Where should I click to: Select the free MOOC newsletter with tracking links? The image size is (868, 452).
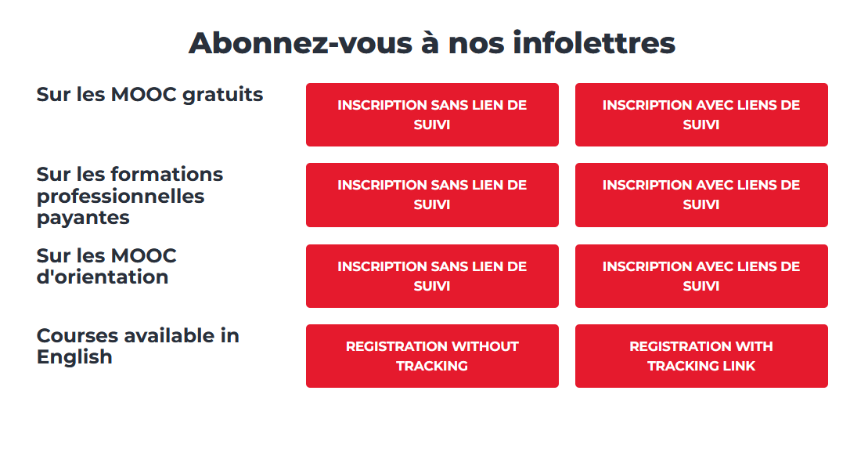pyautogui.click(x=701, y=114)
